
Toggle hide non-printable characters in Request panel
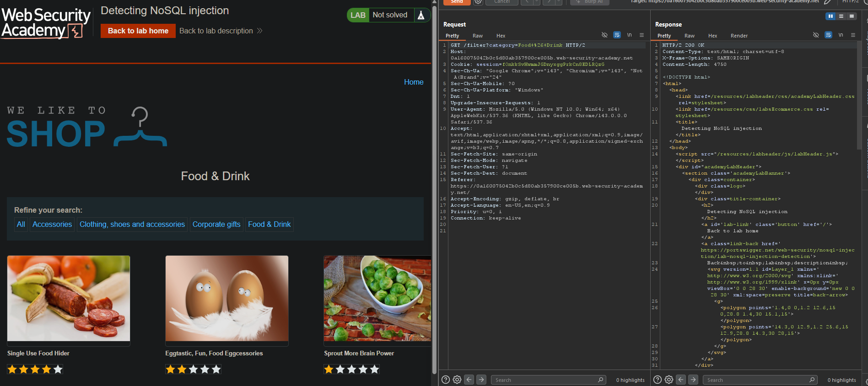pyautogui.click(x=604, y=35)
